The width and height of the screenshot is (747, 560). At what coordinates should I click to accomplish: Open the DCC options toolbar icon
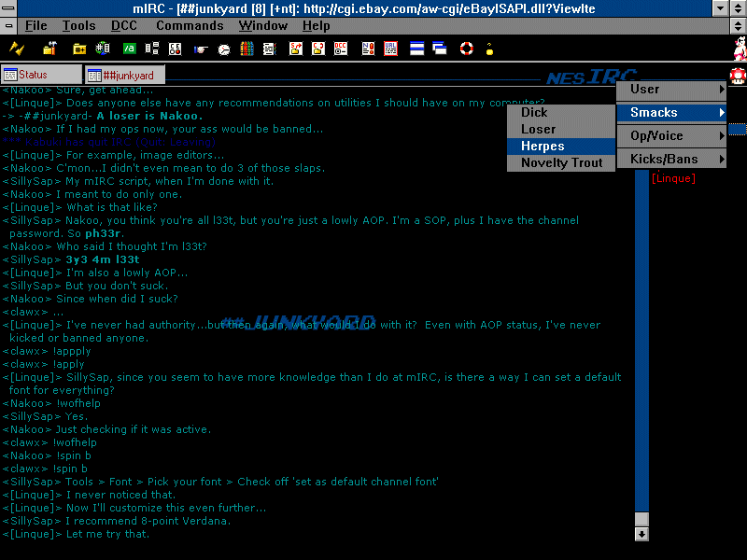(x=342, y=49)
